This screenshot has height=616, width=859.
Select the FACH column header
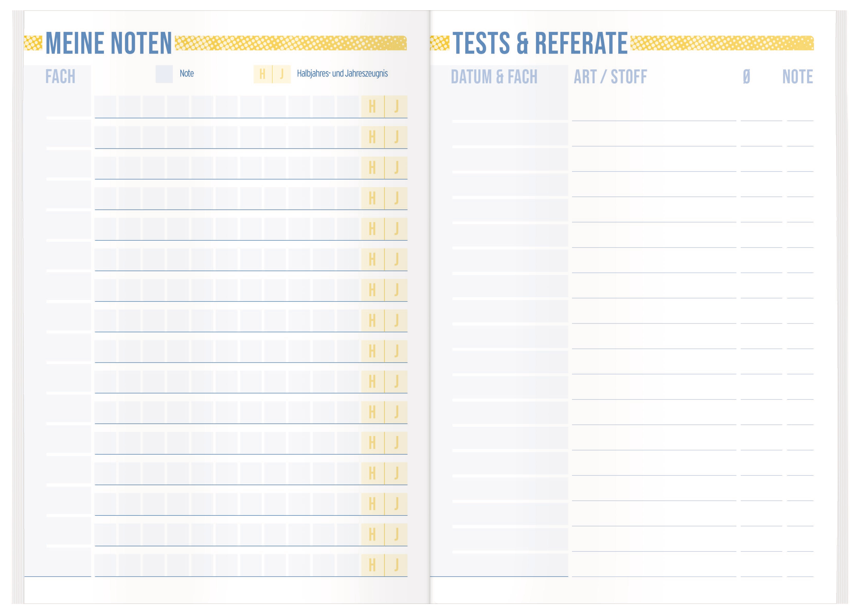60,76
